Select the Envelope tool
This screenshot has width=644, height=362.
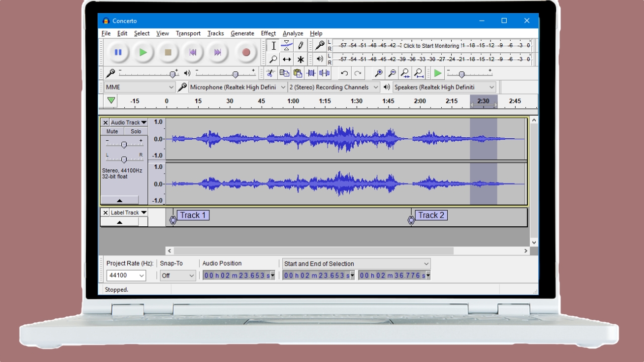[x=287, y=45]
